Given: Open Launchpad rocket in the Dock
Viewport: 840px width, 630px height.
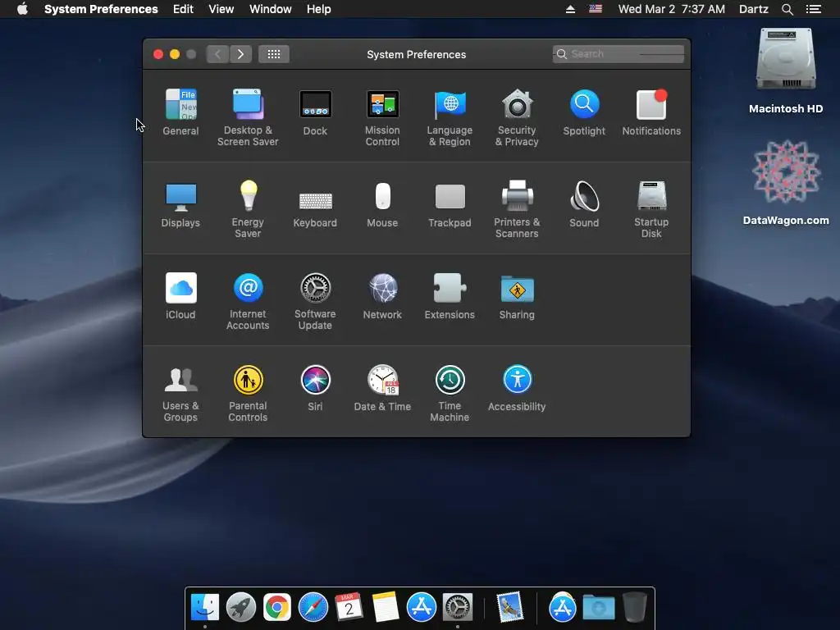Looking at the screenshot, I should pos(241,608).
